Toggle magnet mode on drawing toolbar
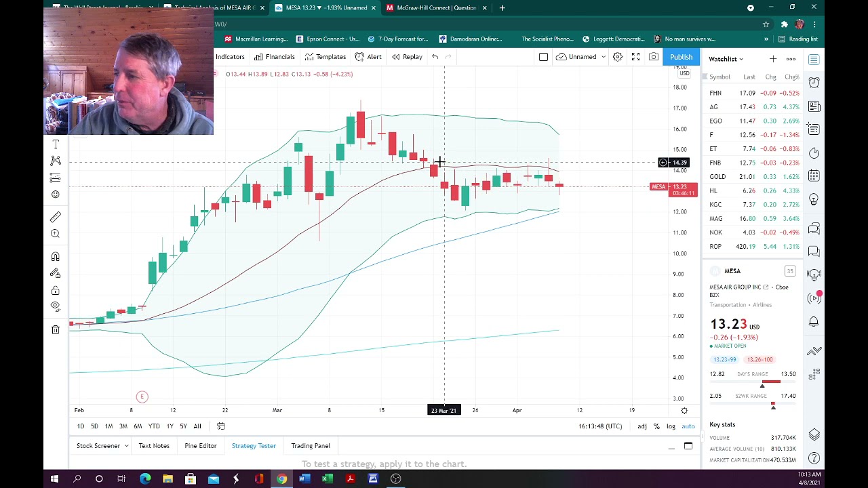 [x=56, y=257]
